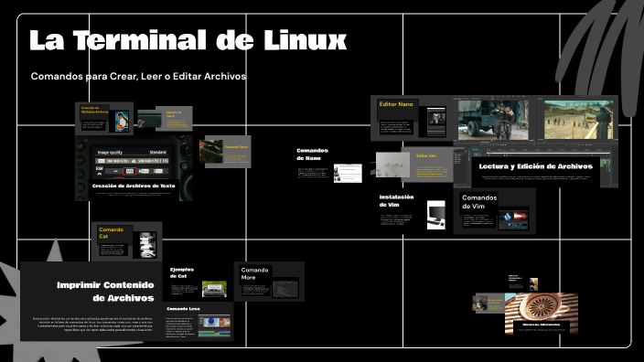Open the Comando More slide
This screenshot has width=644, height=362.
(x=269, y=282)
